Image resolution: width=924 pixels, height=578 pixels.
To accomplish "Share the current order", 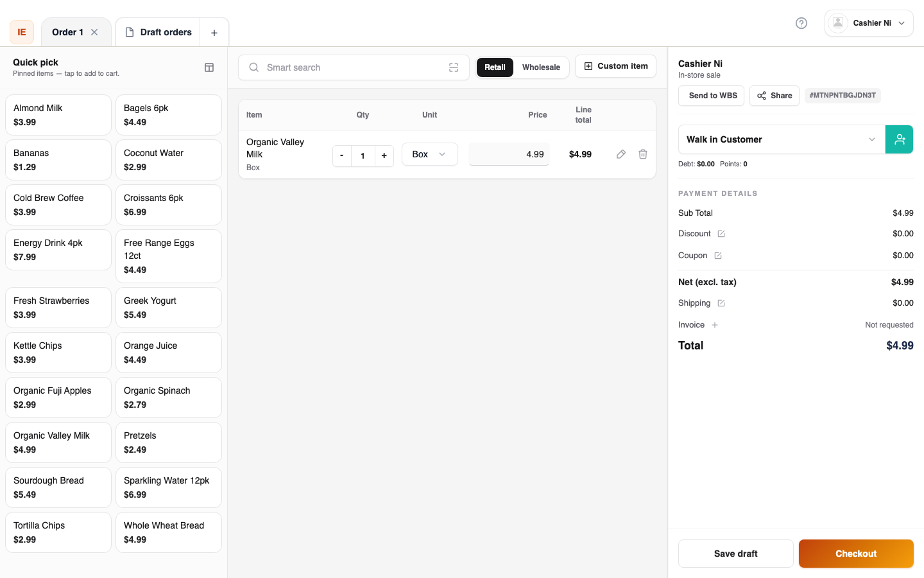I will 774,96.
